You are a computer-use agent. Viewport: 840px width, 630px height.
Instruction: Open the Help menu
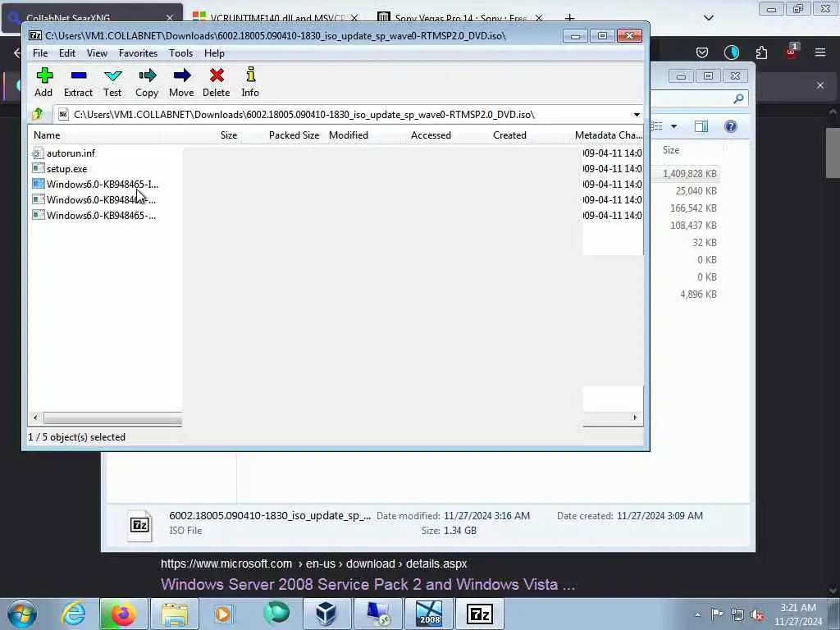(x=214, y=53)
